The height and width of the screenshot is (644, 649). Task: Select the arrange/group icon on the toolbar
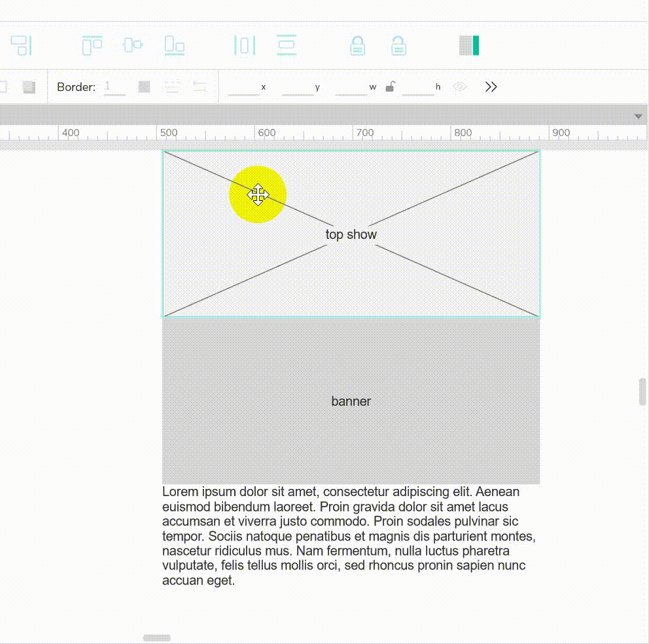pyautogui.click(x=20, y=45)
